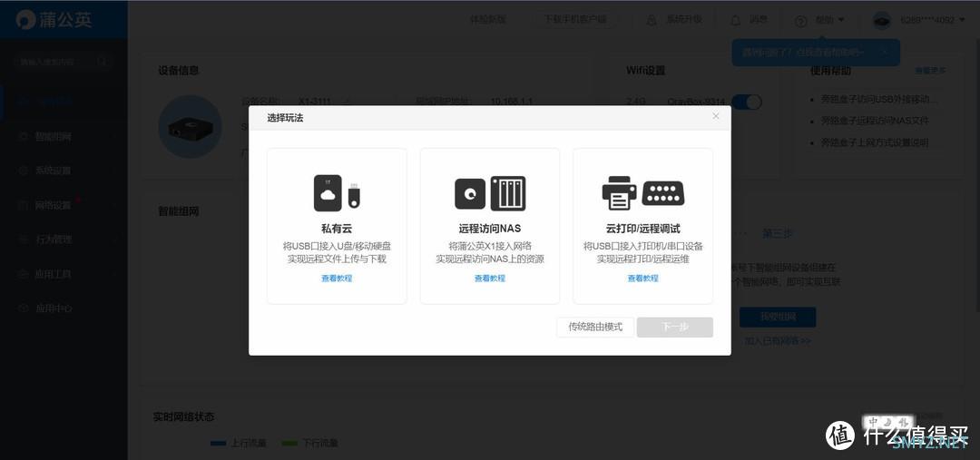Click the 10.168.1.1 IP address value
The height and width of the screenshot is (460, 980).
click(511, 102)
